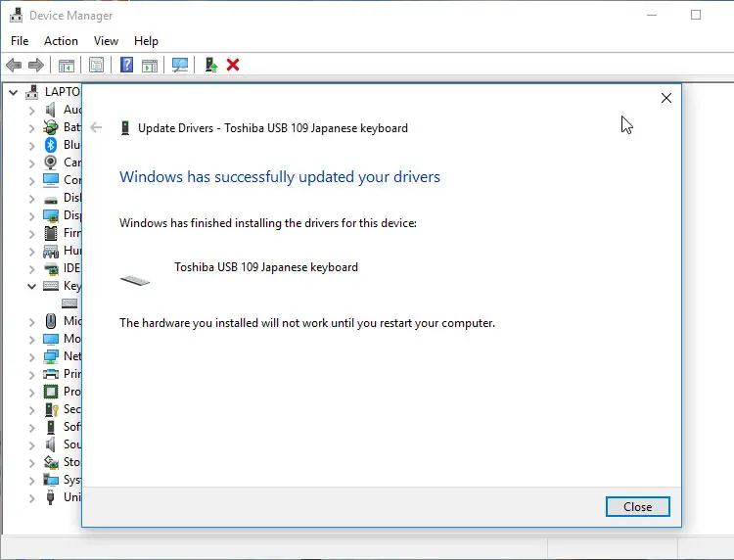Maximize the Device Manager window
The image size is (734, 560).
point(696,15)
